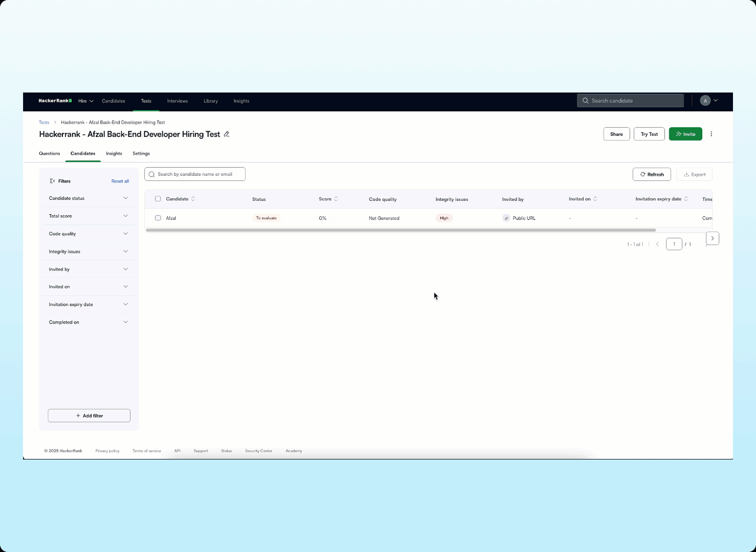756x552 pixels.
Task: Switch to the Questions tab
Action: pyautogui.click(x=50, y=153)
